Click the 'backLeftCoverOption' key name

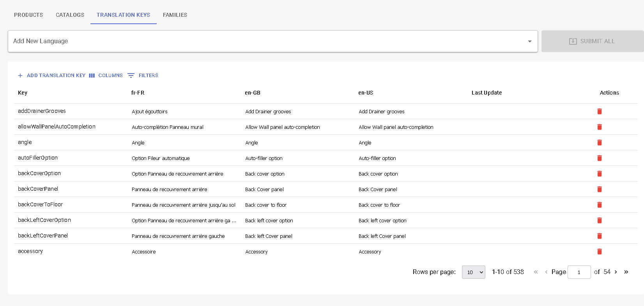(44, 220)
